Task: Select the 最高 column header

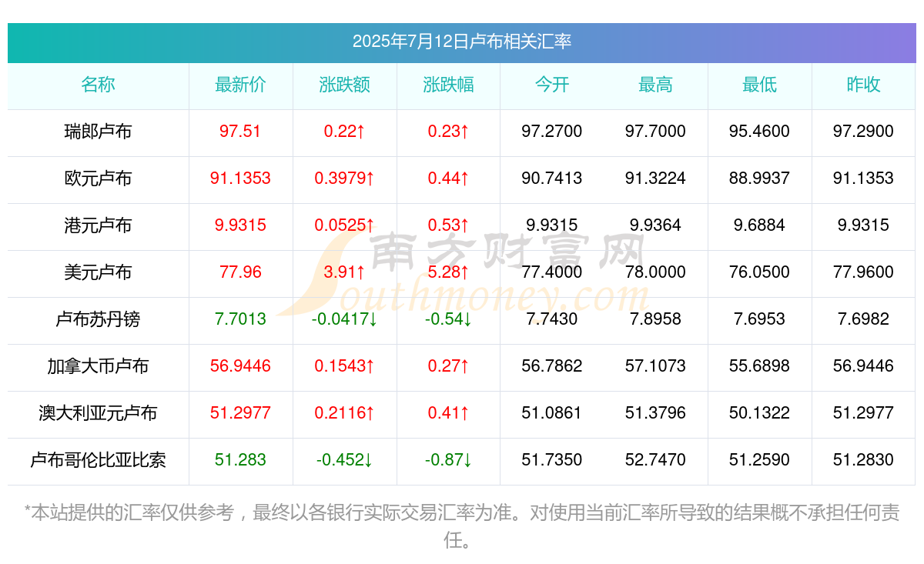Action: pyautogui.click(x=655, y=85)
